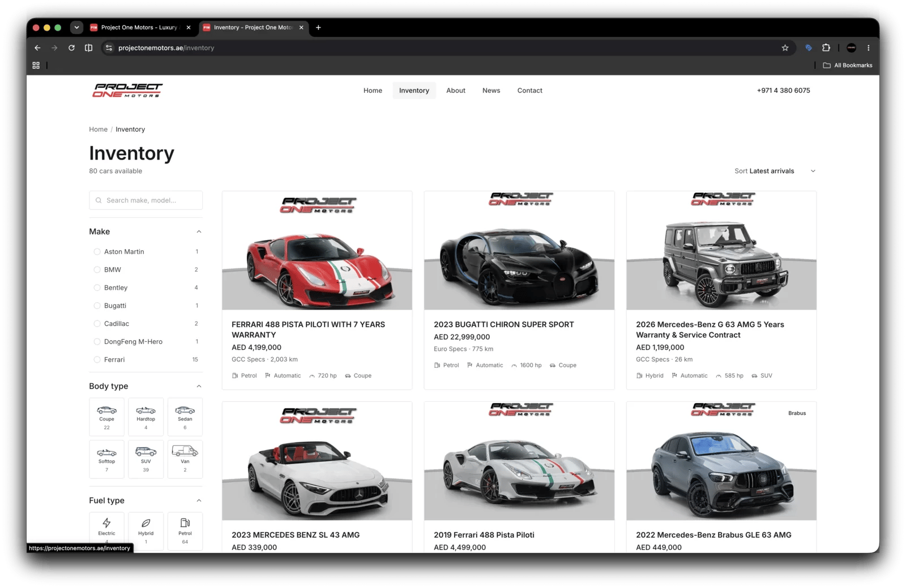Open All Bookmarks folder
The image size is (906, 588).
pyautogui.click(x=847, y=66)
